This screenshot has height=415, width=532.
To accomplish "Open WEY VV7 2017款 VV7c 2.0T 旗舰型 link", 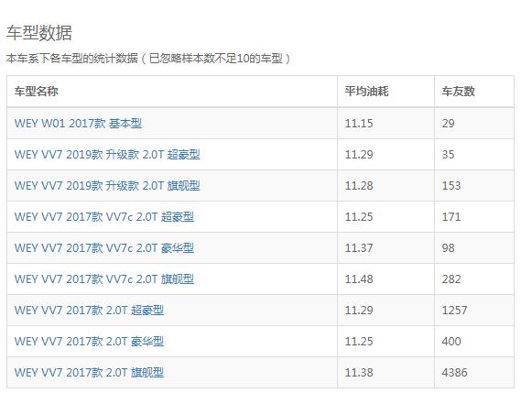I will [x=104, y=279].
